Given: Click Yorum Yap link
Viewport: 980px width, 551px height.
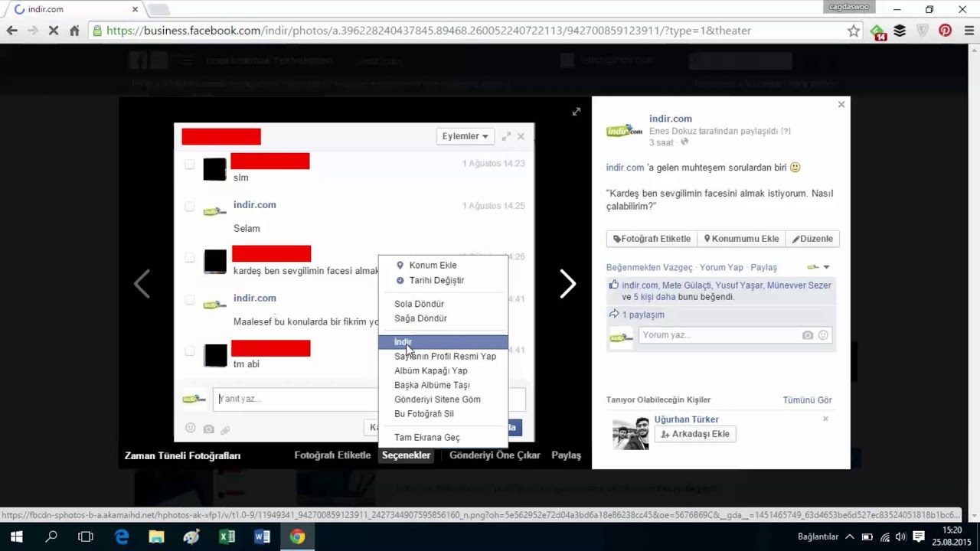Looking at the screenshot, I should pyautogui.click(x=721, y=268).
